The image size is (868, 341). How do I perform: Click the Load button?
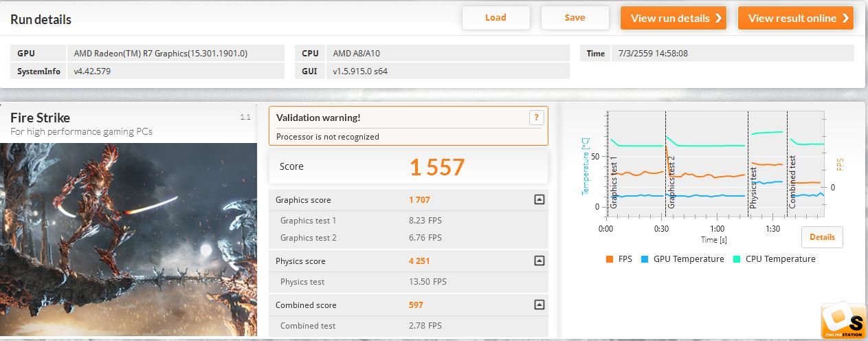coord(496,18)
